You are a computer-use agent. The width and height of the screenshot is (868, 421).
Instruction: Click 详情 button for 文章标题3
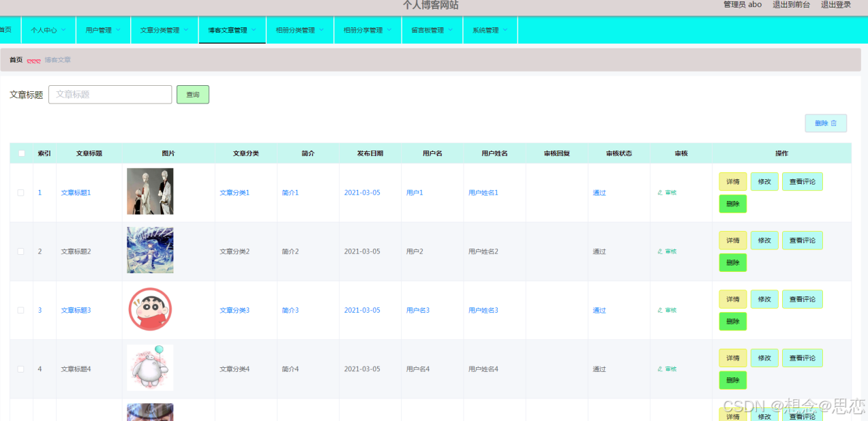point(733,299)
